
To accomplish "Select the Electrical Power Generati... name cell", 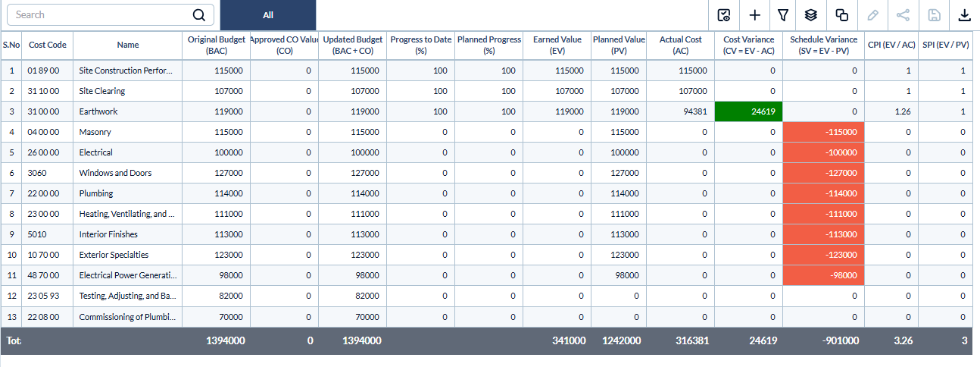I will tap(128, 275).
